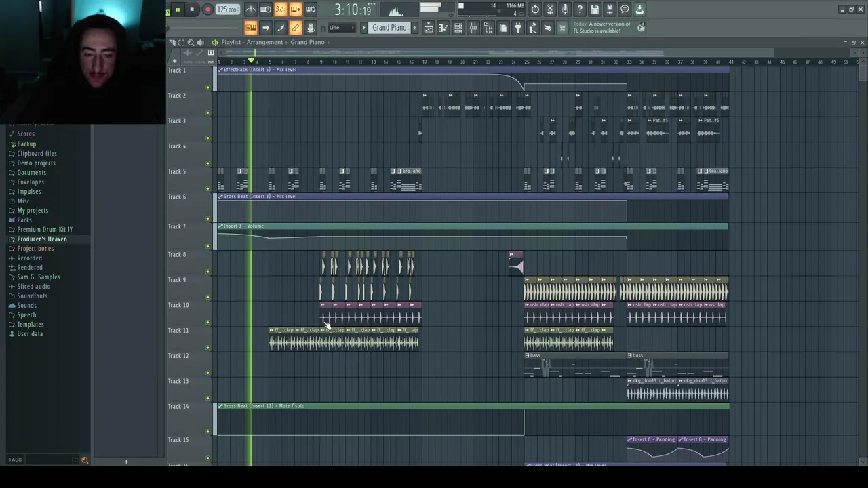Expand the Backup folder in browser
The height and width of the screenshot is (488, 868).
[x=26, y=144]
